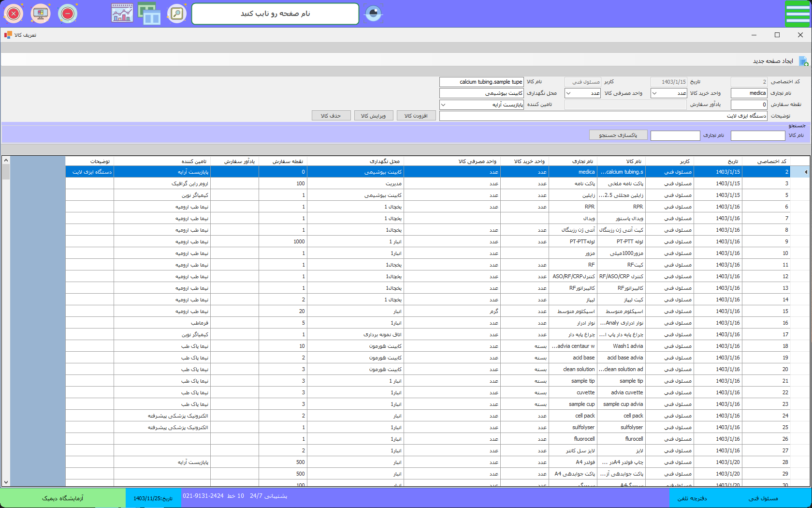Click the ویرایش کالا button

coord(374,116)
